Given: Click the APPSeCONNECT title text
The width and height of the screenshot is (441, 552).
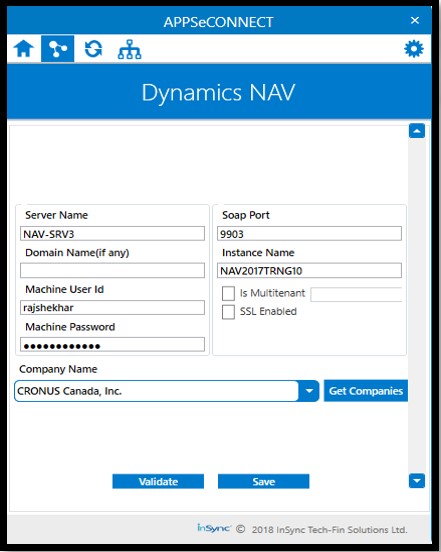Looking at the screenshot, I should coord(218,22).
